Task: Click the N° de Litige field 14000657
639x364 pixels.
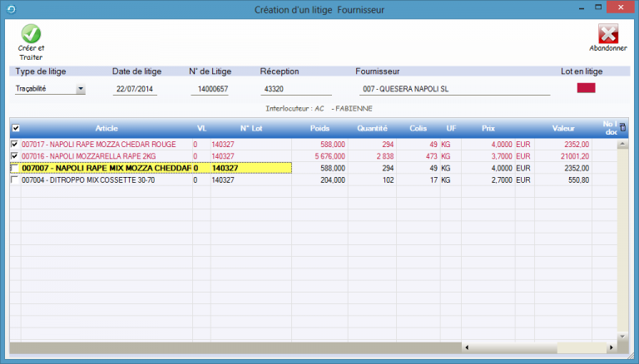Action: point(209,89)
